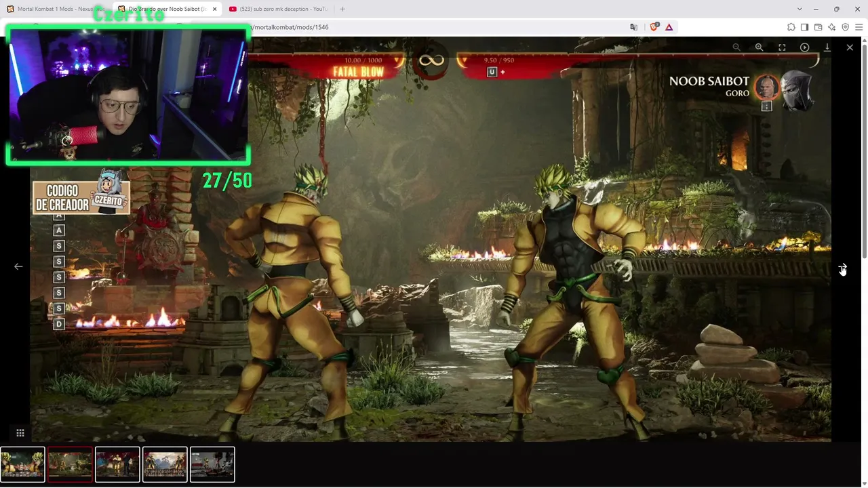Viewport: 868px width, 488px height.
Task: Go to the previous gallery image
Action: tap(18, 266)
